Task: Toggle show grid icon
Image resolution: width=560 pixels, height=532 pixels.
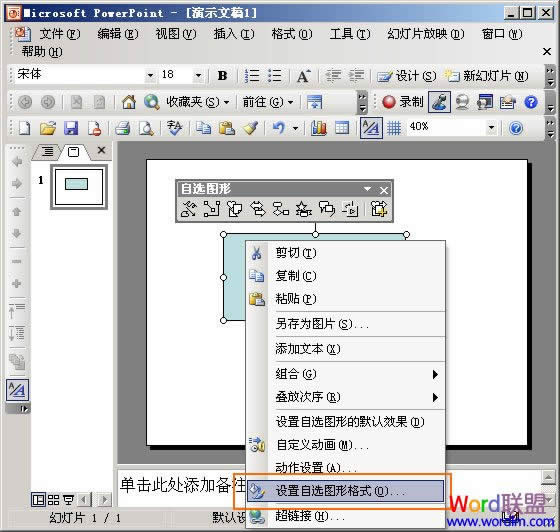Action: click(394, 128)
